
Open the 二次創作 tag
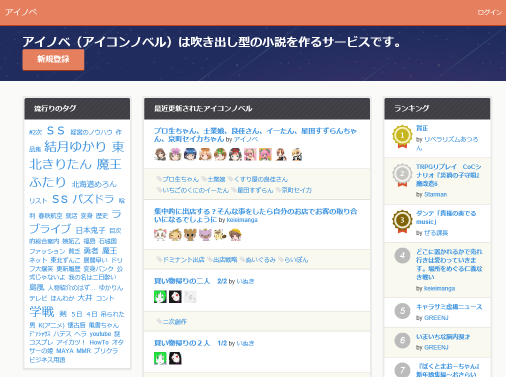(x=172, y=321)
